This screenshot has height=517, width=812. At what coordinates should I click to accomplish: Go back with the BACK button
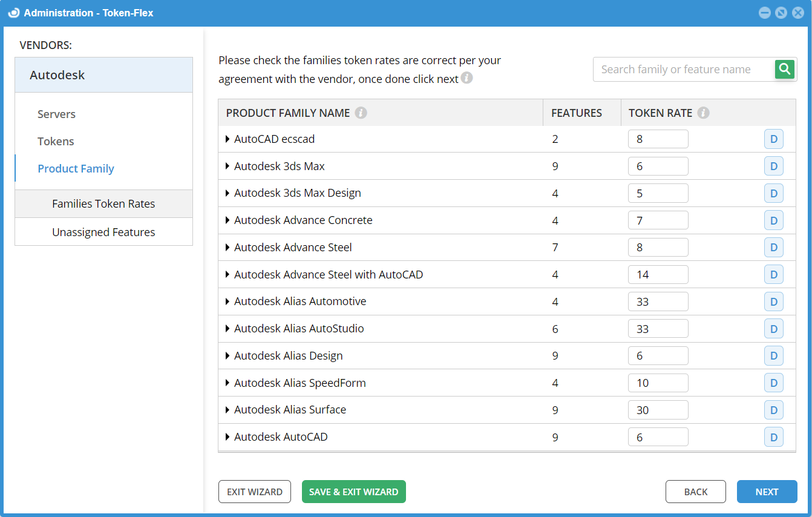tap(695, 492)
